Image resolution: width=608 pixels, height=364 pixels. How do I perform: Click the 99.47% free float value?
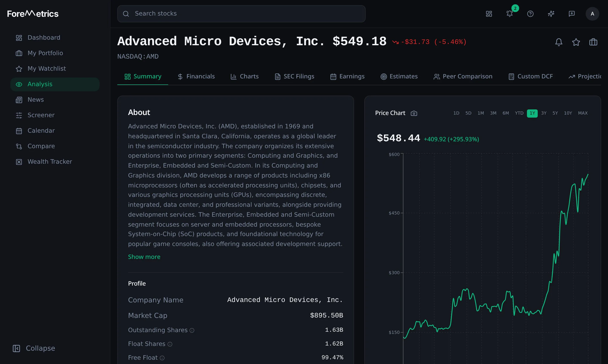pos(332,357)
